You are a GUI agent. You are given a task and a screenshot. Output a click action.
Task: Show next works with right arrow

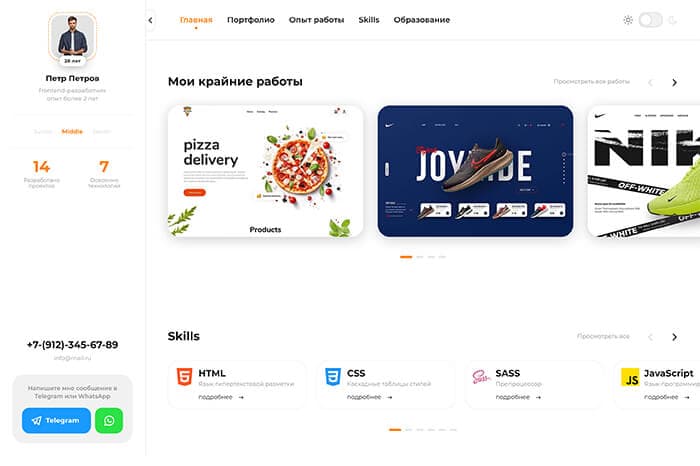pyautogui.click(x=675, y=83)
